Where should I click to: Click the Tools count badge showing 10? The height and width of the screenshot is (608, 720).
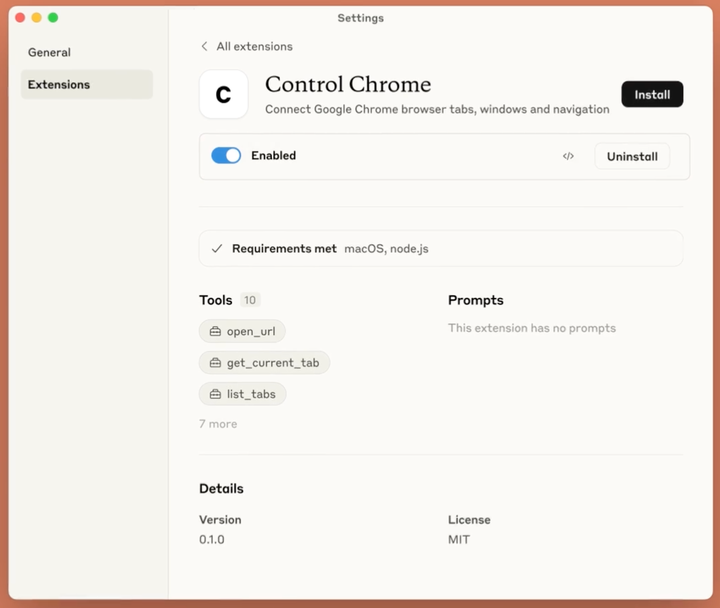250,300
